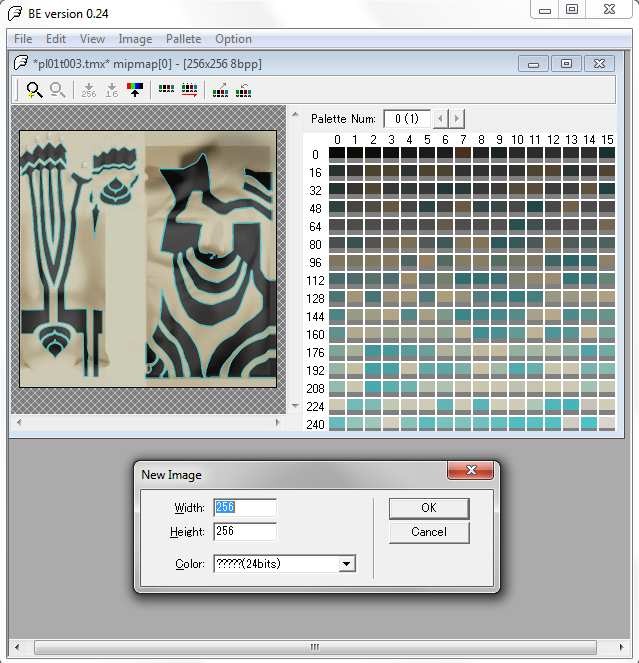The image size is (639, 663).
Task: Close the New Image dialog with X
Action: point(469,471)
